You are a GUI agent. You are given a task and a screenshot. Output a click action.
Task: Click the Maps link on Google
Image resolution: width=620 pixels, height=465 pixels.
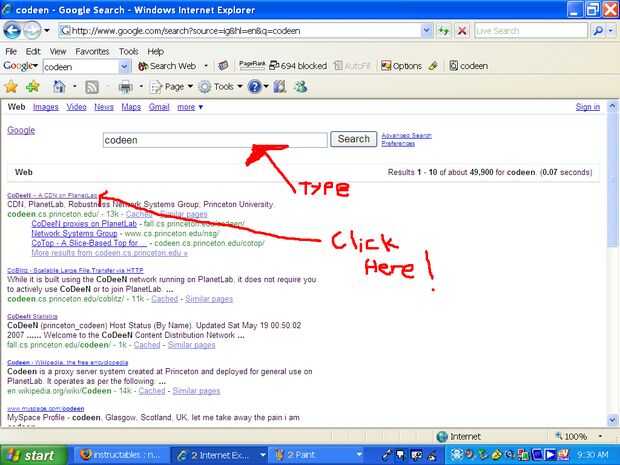131,107
